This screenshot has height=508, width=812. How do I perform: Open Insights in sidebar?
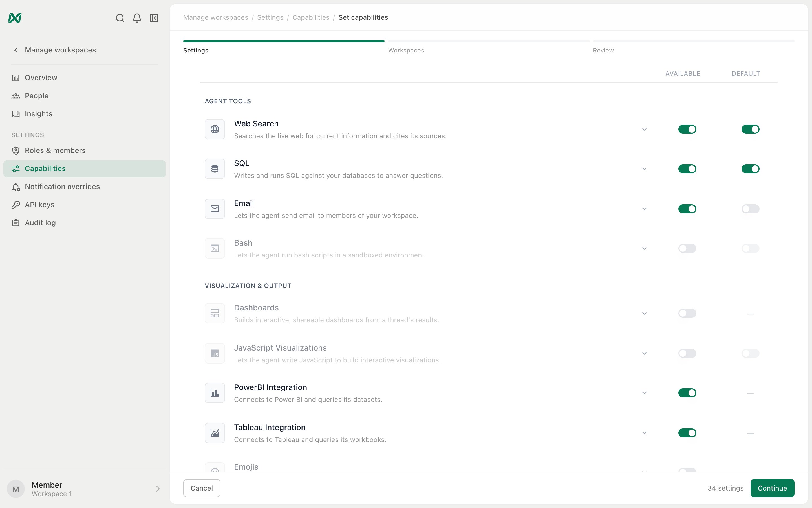coord(85,114)
